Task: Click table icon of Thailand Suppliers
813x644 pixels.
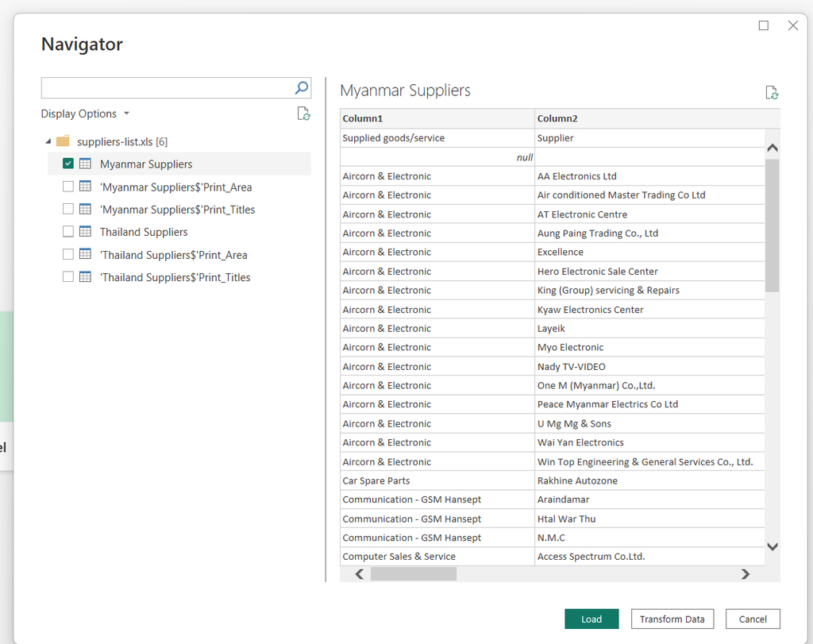Action: coord(85,232)
